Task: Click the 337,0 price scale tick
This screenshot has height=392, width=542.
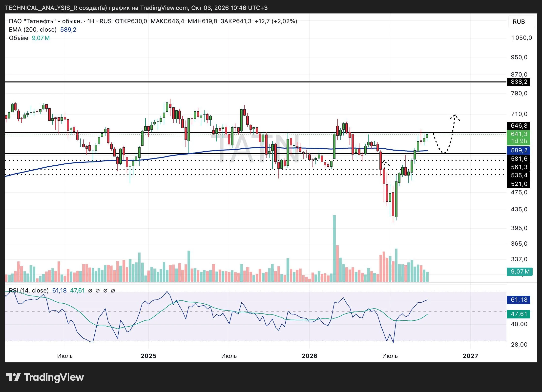Action: [x=519, y=259]
